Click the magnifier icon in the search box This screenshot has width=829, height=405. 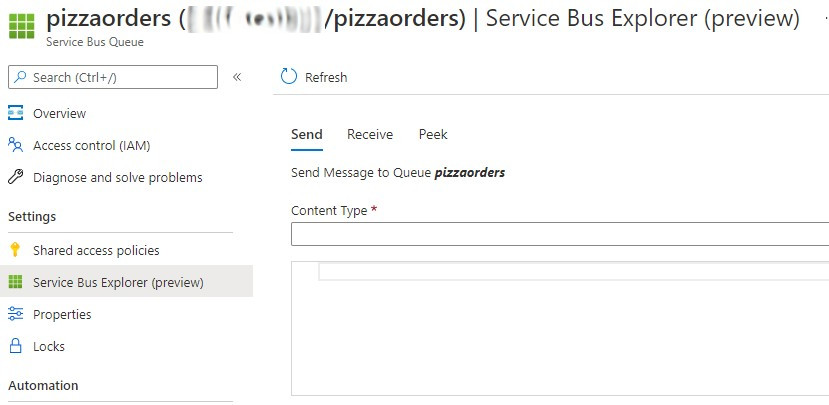click(20, 77)
